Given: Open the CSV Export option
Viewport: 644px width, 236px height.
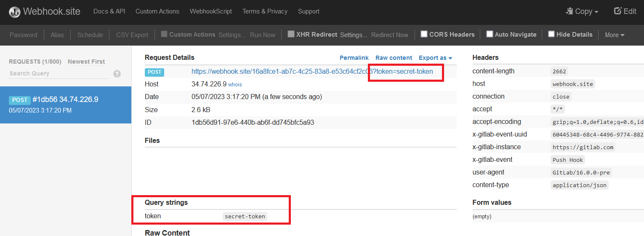Looking at the screenshot, I should [132, 35].
